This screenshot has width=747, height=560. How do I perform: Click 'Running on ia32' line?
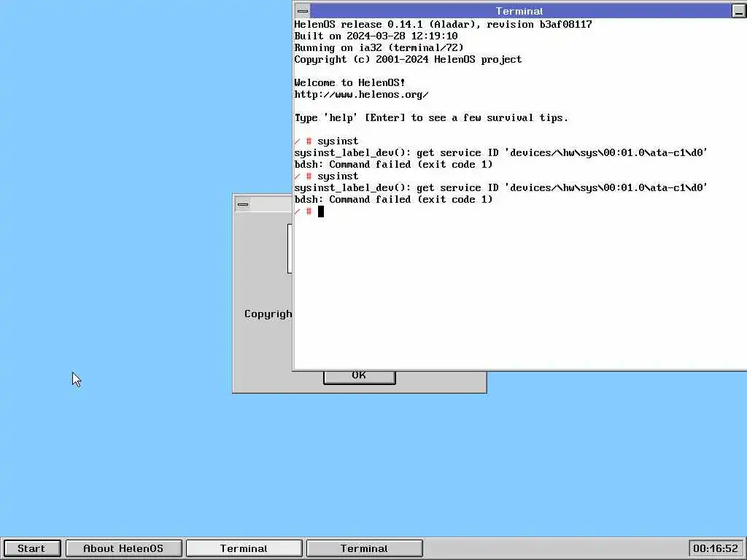[x=379, y=47]
